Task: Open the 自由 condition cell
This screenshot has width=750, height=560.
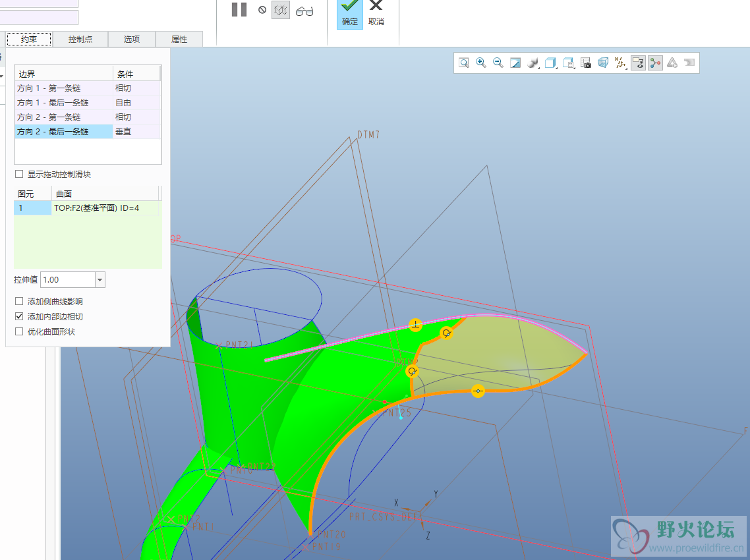Action: 136,102
